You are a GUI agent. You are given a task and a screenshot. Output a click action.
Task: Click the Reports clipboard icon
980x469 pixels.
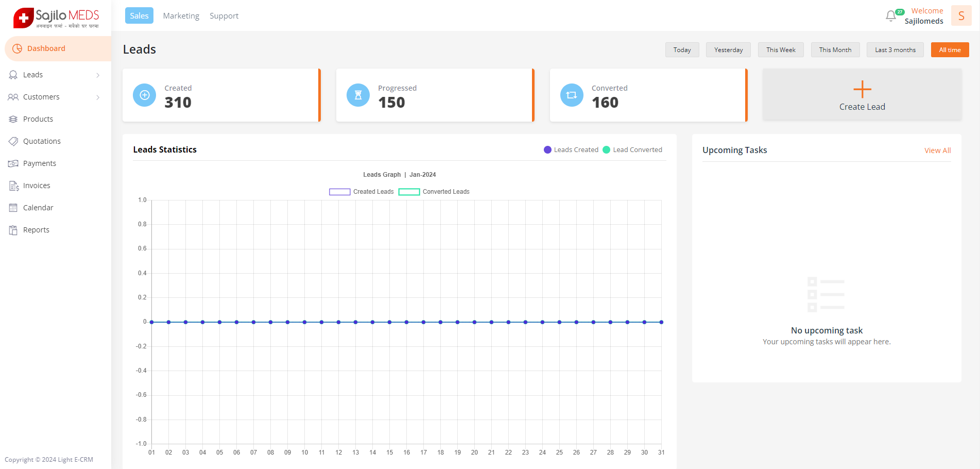(x=13, y=230)
